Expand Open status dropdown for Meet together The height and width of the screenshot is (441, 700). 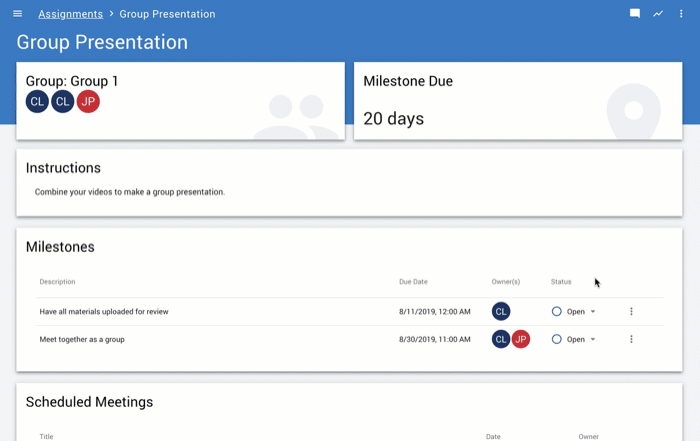point(592,340)
